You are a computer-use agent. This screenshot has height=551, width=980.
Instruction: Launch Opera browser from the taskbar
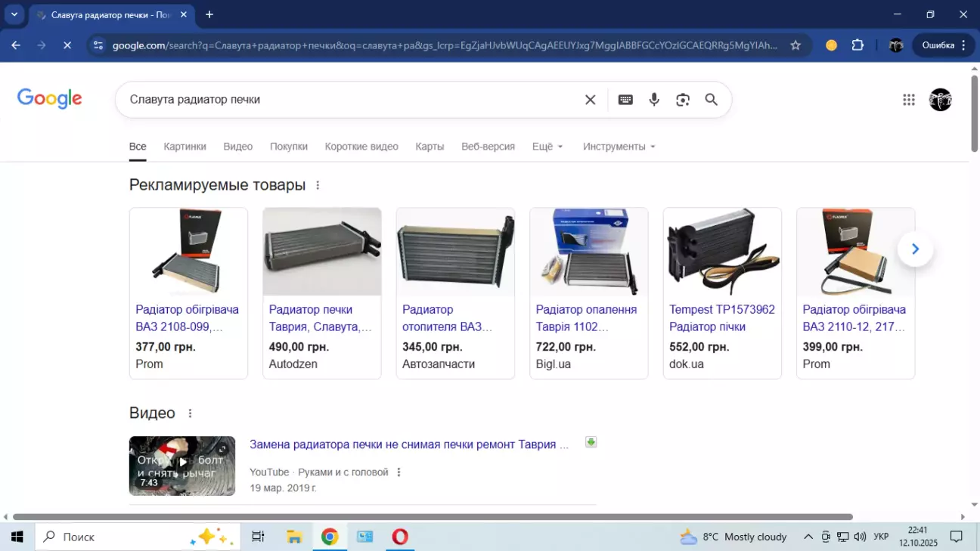[x=400, y=537]
